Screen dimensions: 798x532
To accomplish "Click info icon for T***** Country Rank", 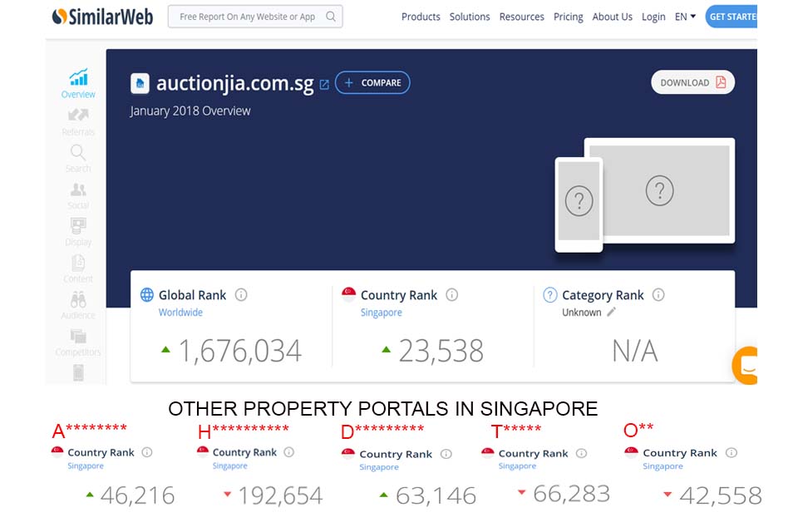I will (582, 453).
